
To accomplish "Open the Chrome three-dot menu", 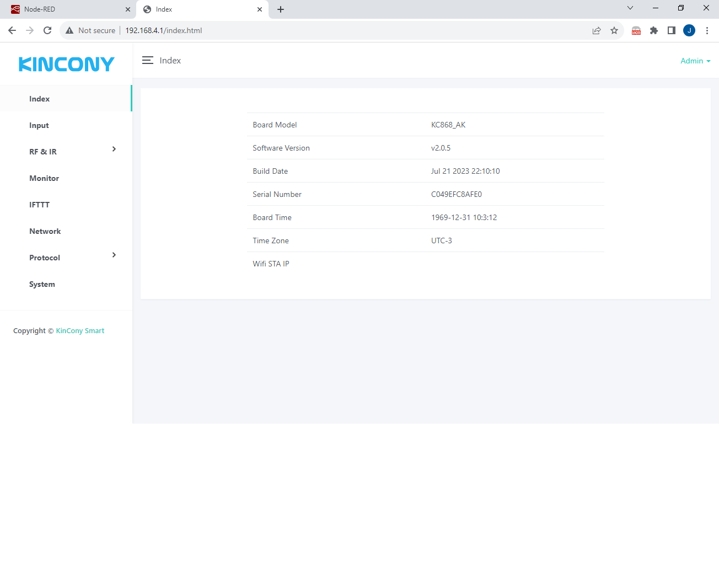I will coord(707,30).
